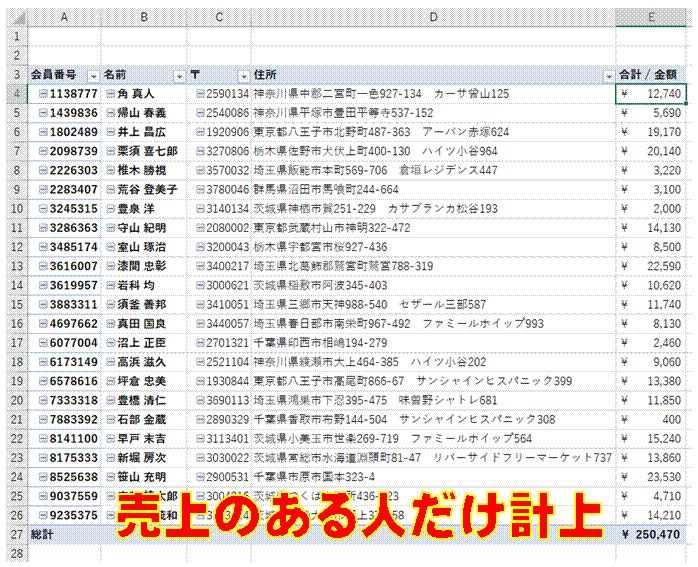Collapse member 9235375 group

click(x=43, y=514)
